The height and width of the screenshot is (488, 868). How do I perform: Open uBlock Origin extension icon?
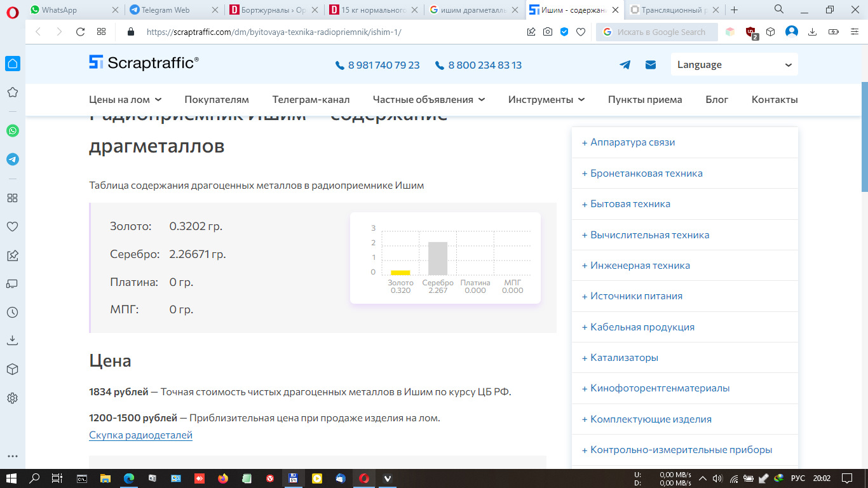751,32
